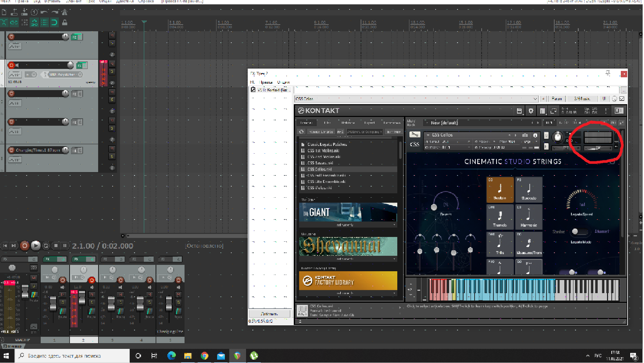Expand the New (default) multi rack dropdown
The height and width of the screenshot is (363, 644).
point(427,123)
